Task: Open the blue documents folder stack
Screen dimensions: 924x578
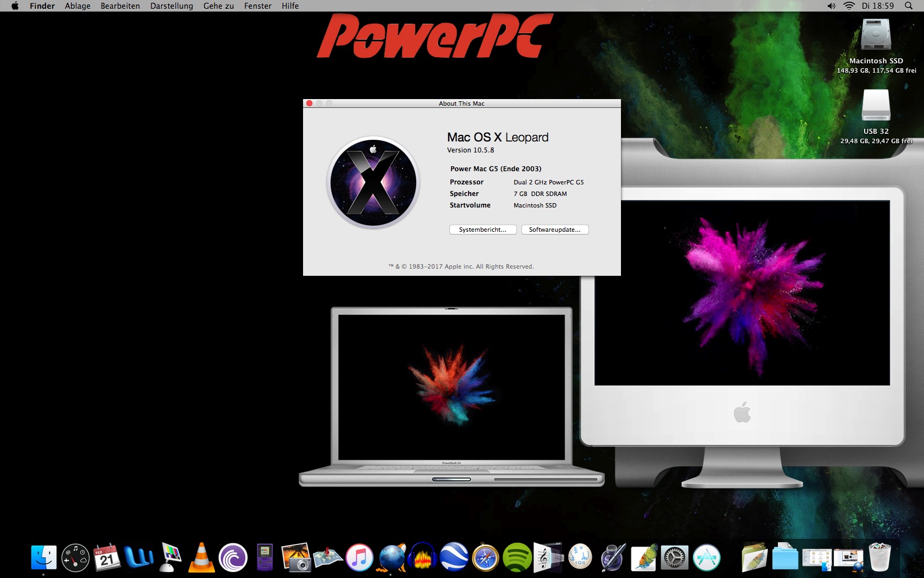Action: (x=785, y=557)
